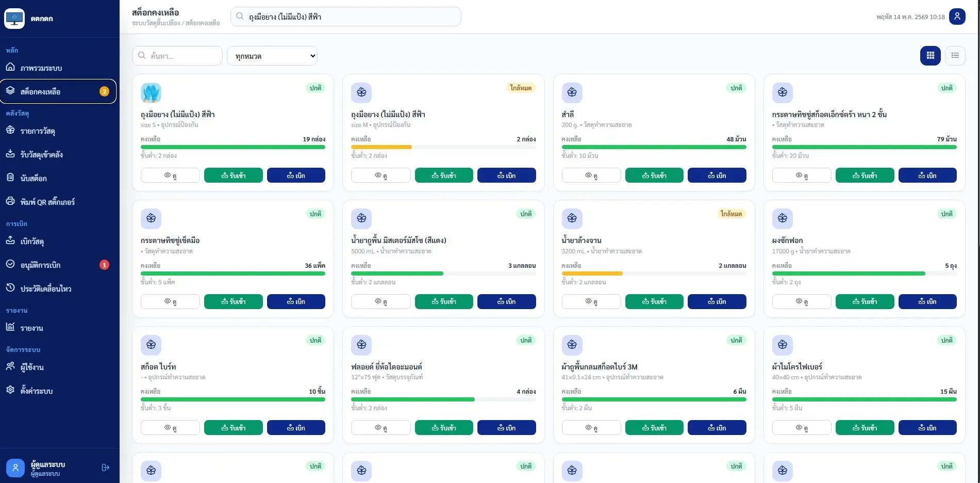Click the ขั้นต่ำ: 20 ม้วน minimum text
The height and width of the screenshot is (483, 980).
(790, 156)
